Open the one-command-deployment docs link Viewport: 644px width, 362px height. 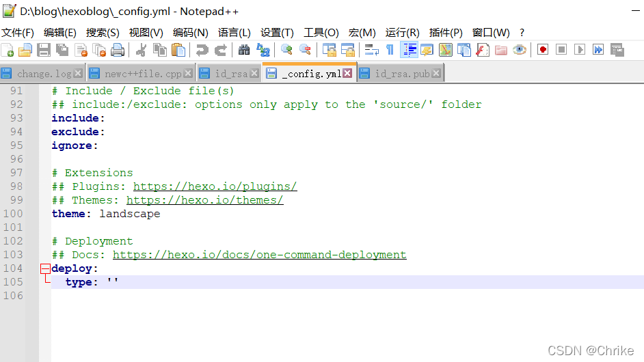[x=260, y=255]
